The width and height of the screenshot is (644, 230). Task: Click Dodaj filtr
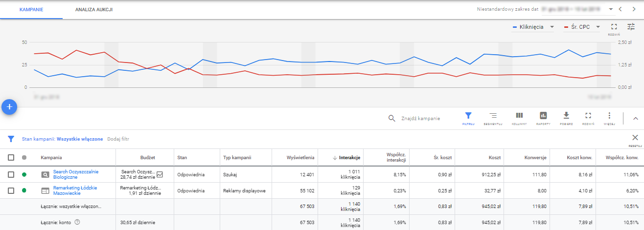point(118,139)
